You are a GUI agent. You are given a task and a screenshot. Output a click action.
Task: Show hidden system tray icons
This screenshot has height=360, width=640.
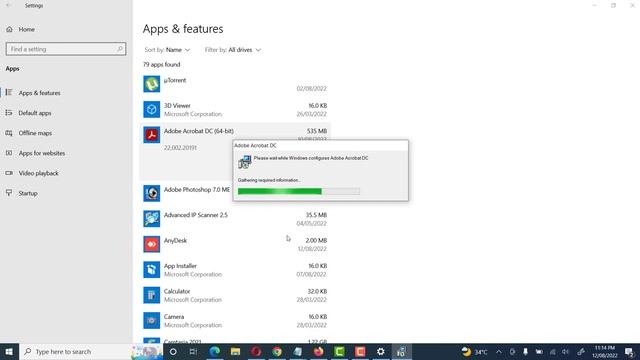pos(499,351)
